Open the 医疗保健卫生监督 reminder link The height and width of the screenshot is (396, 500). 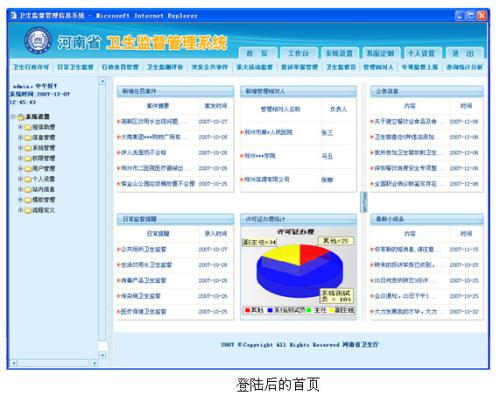143,312
